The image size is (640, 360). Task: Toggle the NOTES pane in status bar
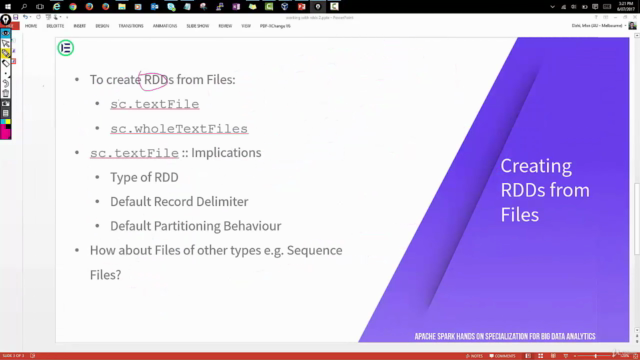[x=474, y=356]
